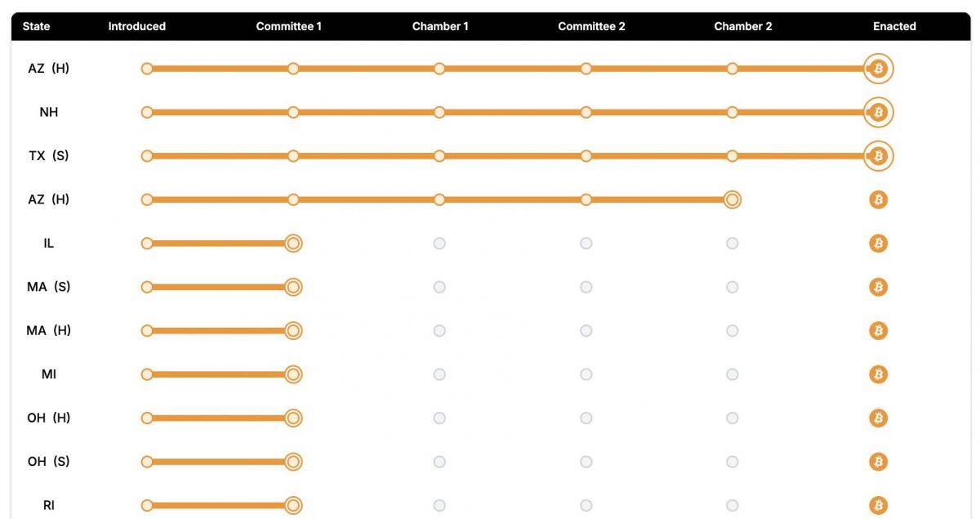Click the Bitcoin icon in the IL row
This screenshot has width=980, height=519.
(879, 244)
